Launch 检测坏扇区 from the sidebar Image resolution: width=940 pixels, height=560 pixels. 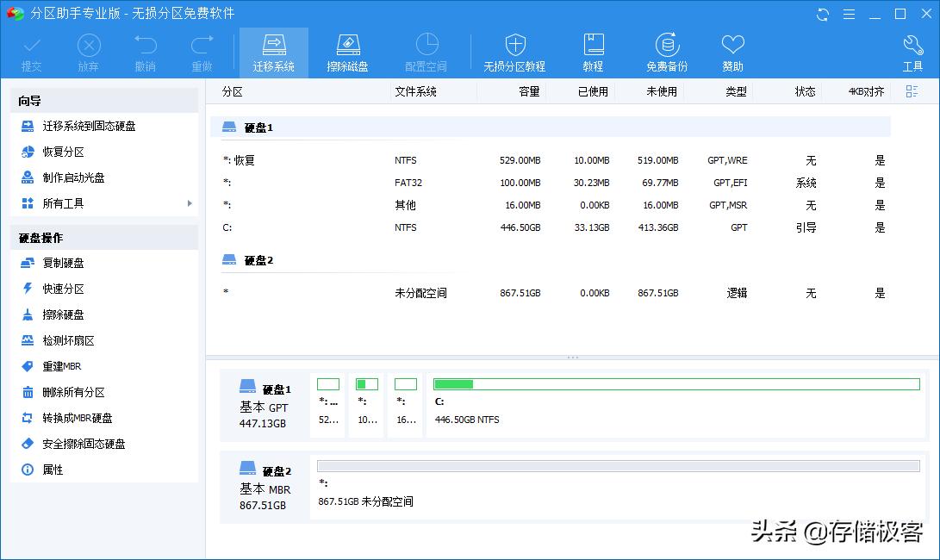pos(67,340)
